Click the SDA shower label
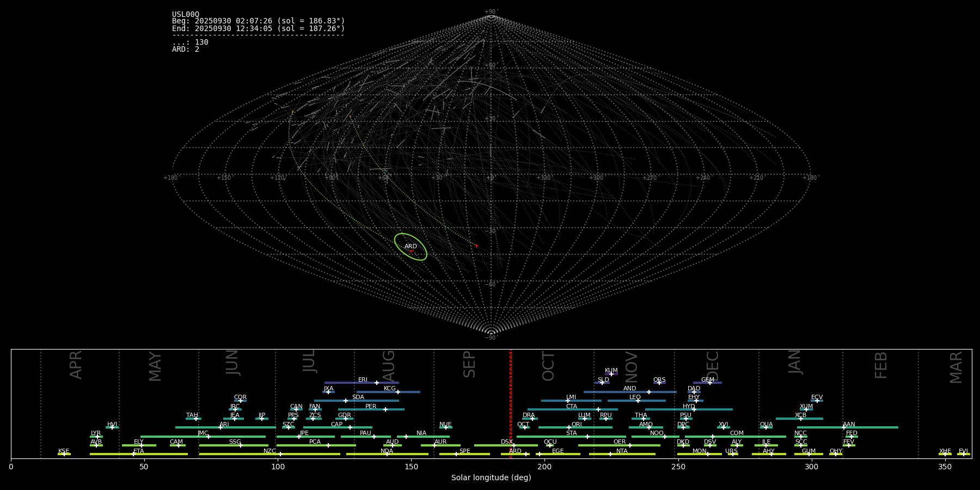 (358, 397)
